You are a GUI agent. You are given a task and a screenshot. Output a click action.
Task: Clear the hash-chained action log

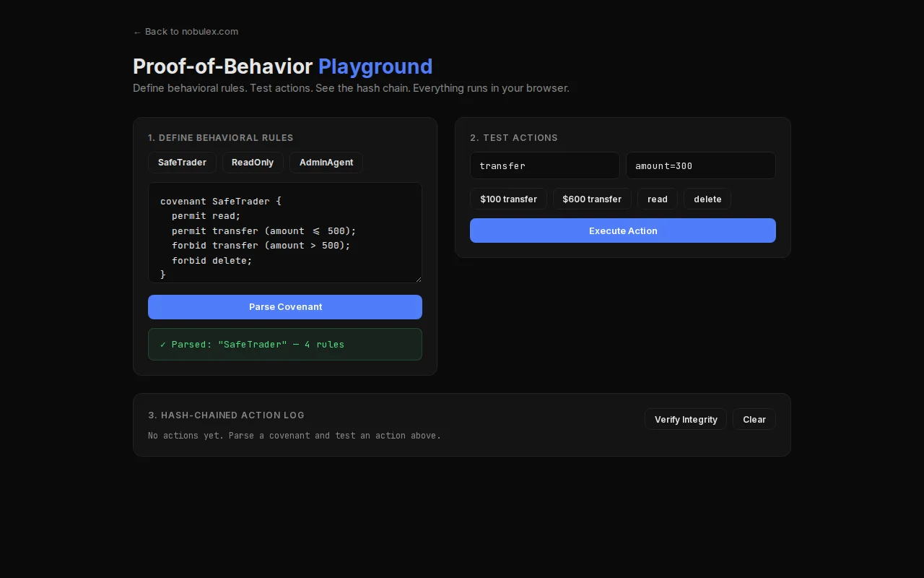pos(754,419)
